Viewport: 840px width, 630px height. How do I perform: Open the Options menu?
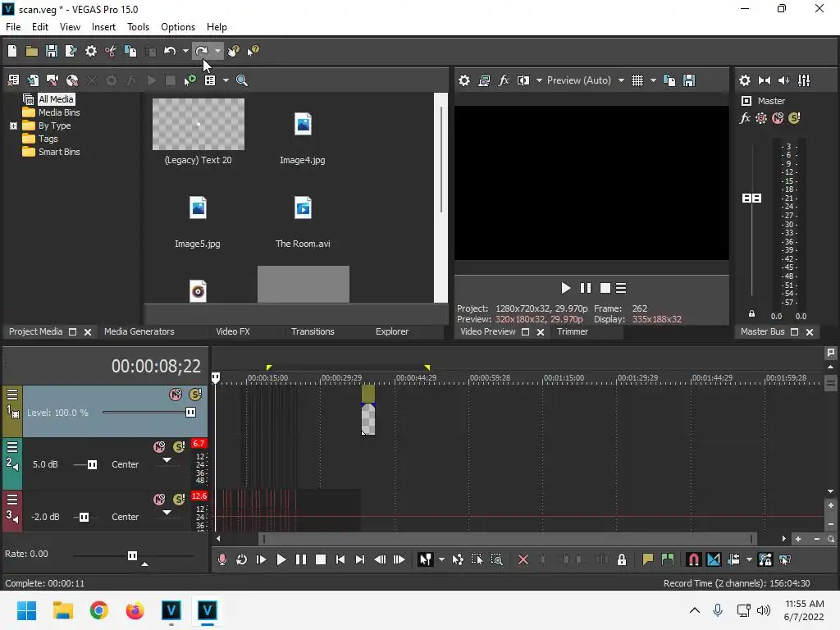point(178,27)
